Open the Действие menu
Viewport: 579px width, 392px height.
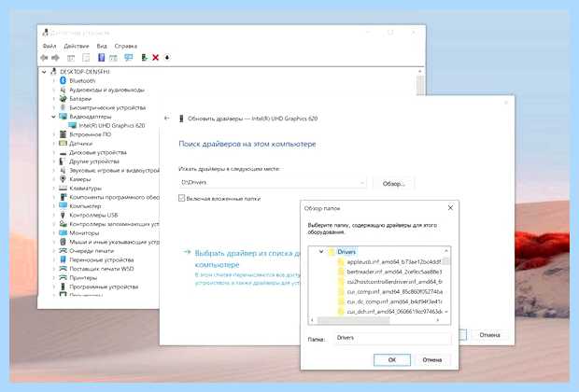[x=77, y=46]
